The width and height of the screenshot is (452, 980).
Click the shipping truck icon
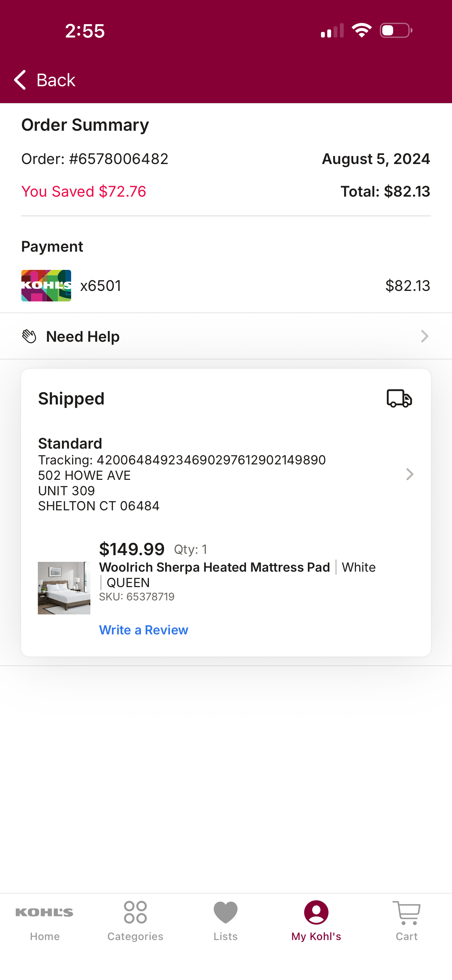[399, 398]
